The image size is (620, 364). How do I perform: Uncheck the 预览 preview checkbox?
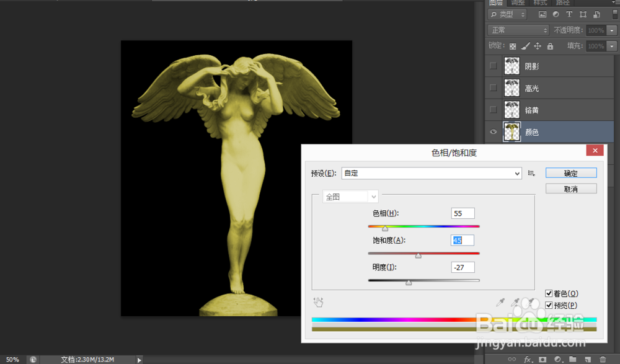pyautogui.click(x=549, y=305)
